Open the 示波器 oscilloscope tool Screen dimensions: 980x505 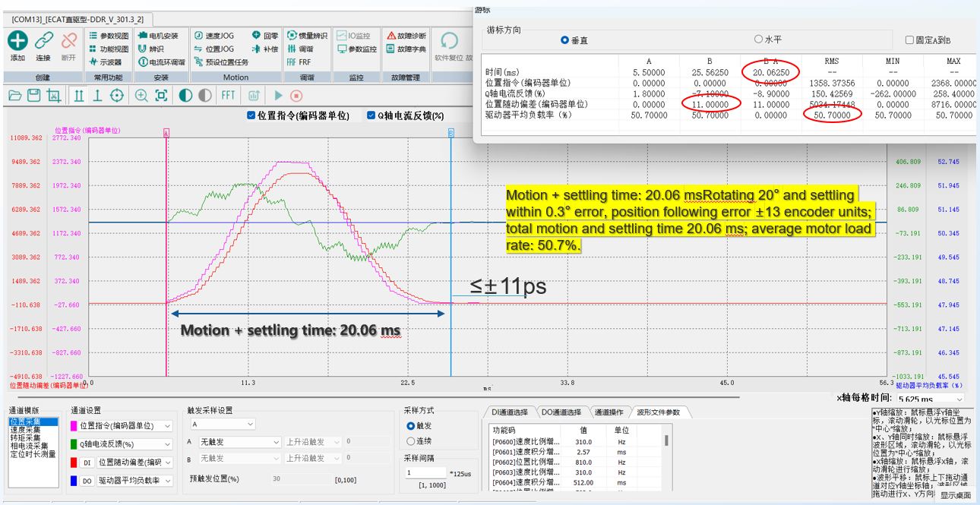click(x=105, y=62)
